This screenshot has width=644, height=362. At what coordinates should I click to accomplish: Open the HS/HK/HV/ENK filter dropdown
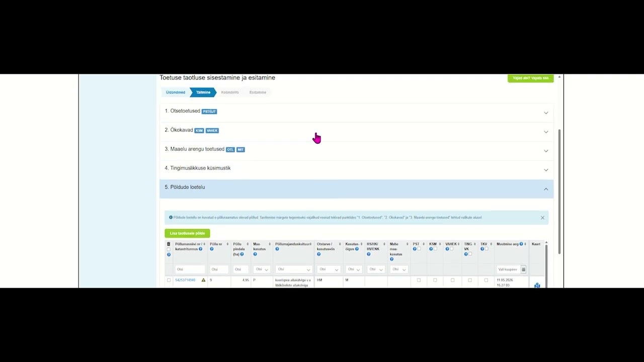376,269
